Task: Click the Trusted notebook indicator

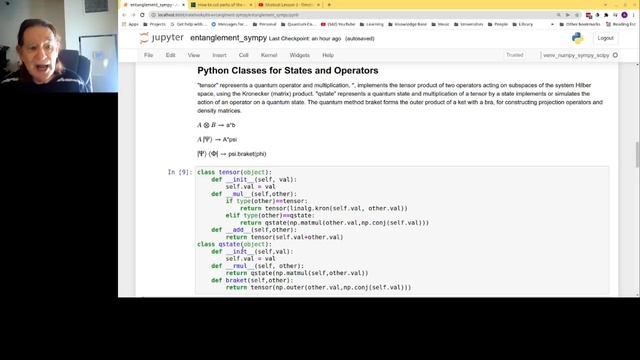Action: pos(515,55)
